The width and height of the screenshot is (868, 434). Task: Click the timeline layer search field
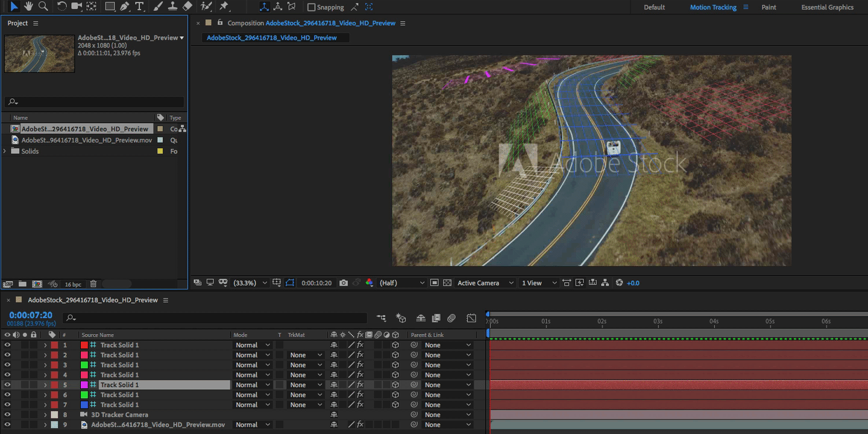tap(215, 318)
